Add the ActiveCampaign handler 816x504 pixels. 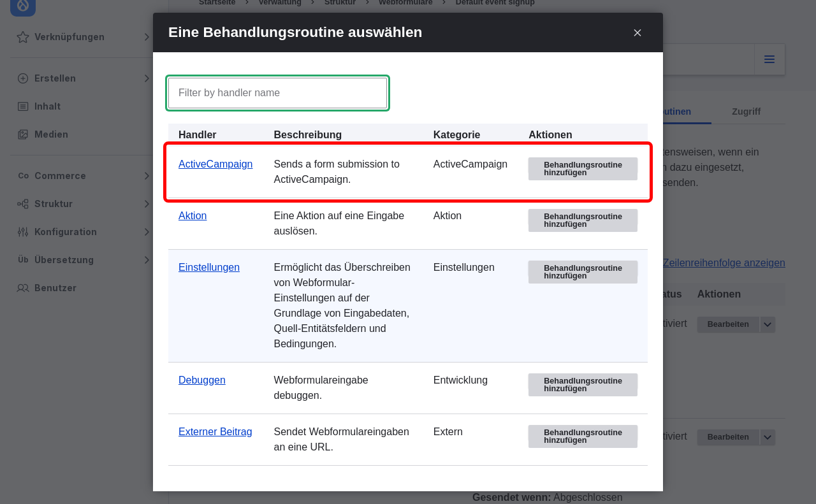point(583,169)
